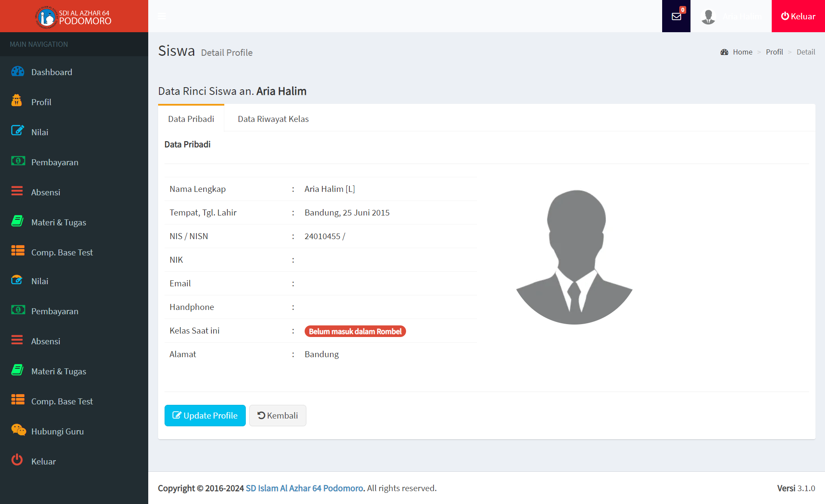Click the first Pembayaran money icon
Screen dimensions: 825x504
[18, 161]
